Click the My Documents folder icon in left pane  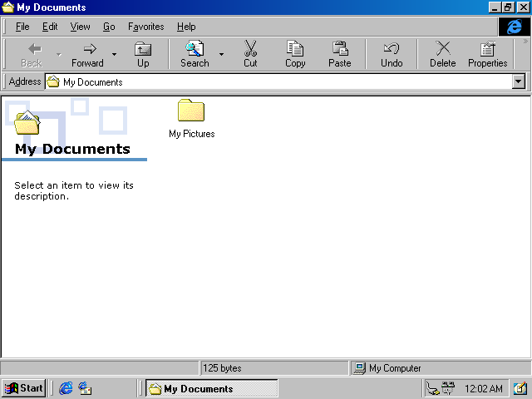[27, 122]
